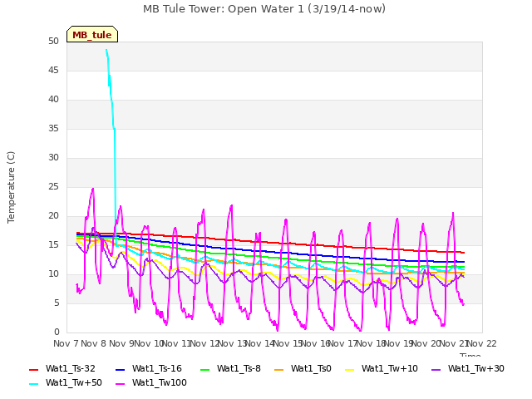Click the 0 y-axis tick label
This screenshot has width=532, height=399.
tap(57, 332)
